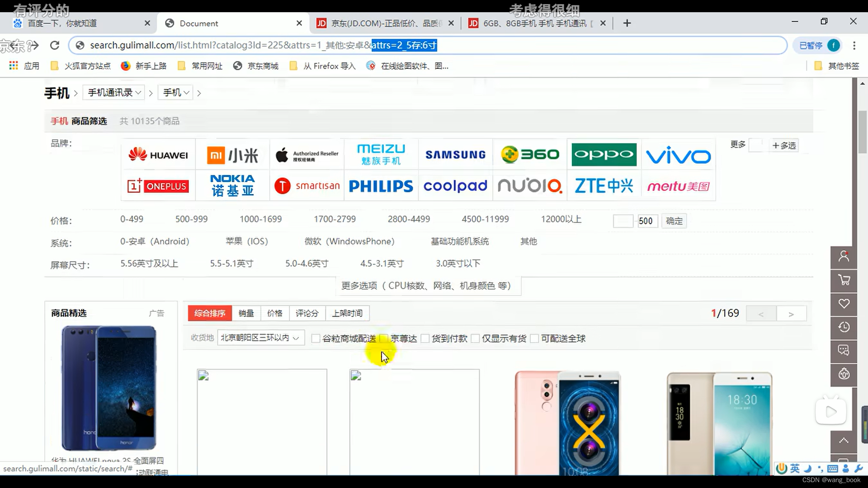Filter by Smartisan brand logo
The height and width of the screenshot is (488, 868).
(307, 186)
